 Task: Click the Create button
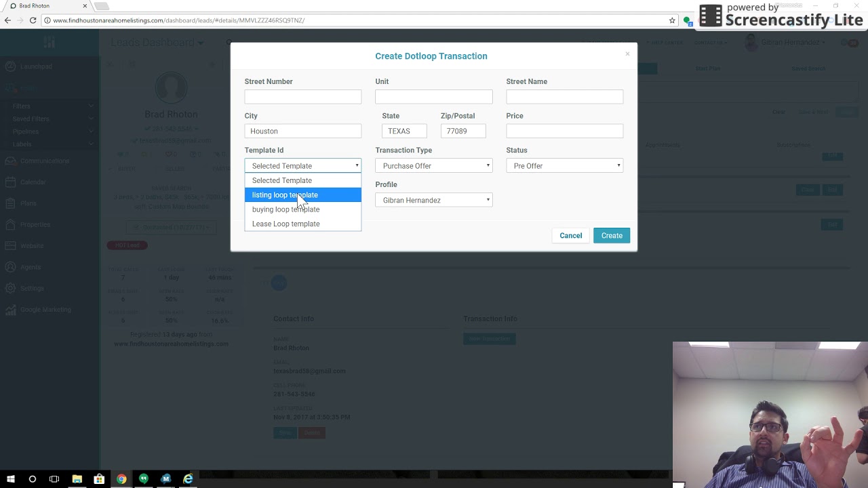[612, 235]
